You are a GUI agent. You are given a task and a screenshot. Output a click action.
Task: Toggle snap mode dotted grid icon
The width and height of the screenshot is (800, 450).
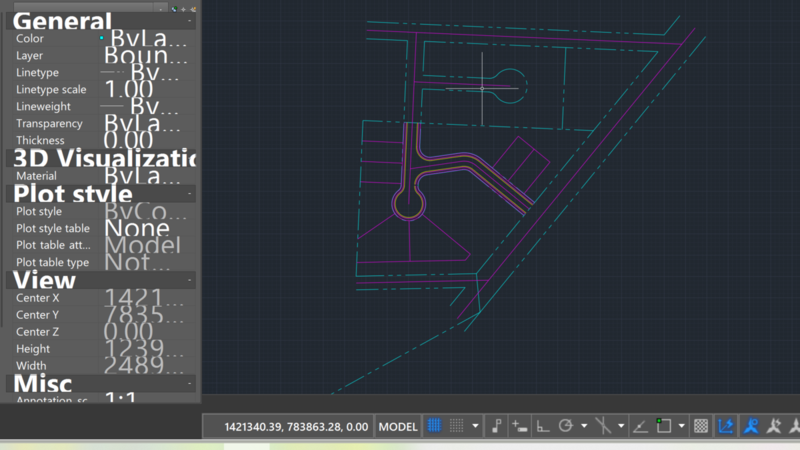457,426
